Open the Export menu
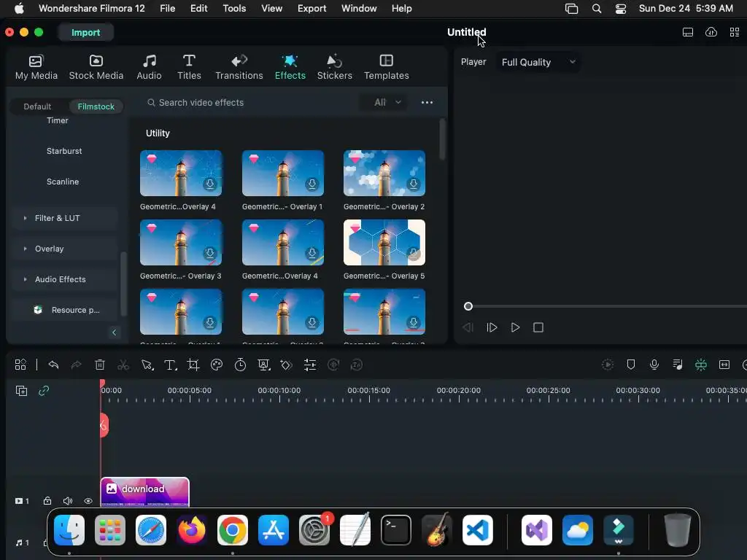The height and width of the screenshot is (560, 747). click(312, 9)
